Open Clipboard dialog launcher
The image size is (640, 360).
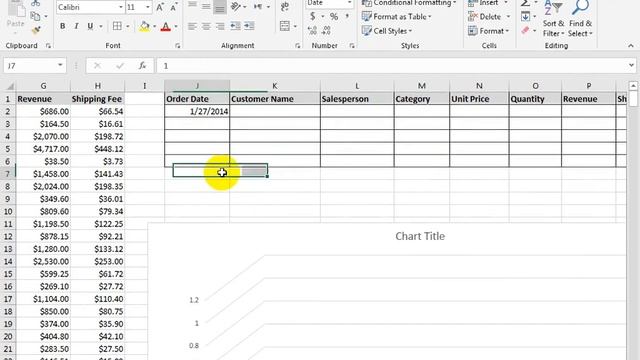tap(48, 46)
